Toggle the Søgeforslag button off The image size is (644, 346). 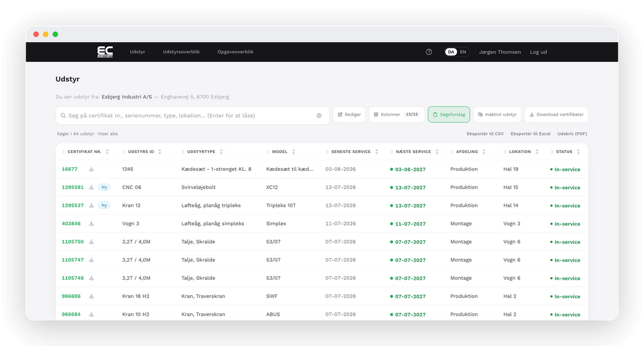[449, 114]
